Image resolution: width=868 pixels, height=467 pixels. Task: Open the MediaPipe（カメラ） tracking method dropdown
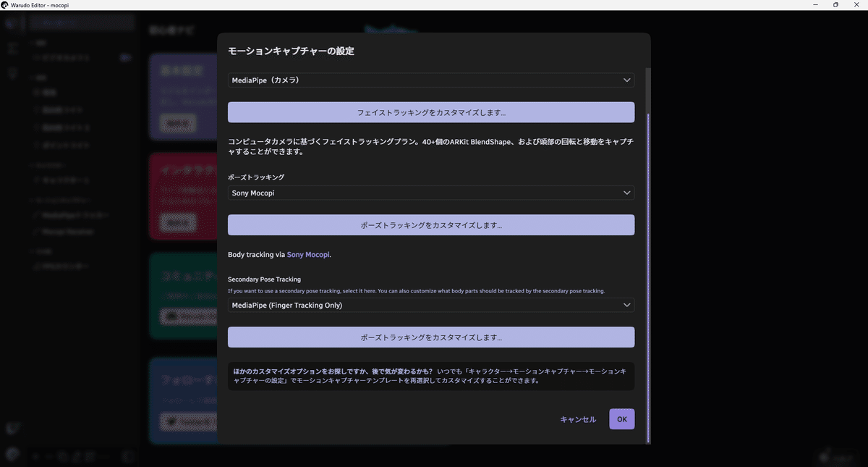coord(431,80)
